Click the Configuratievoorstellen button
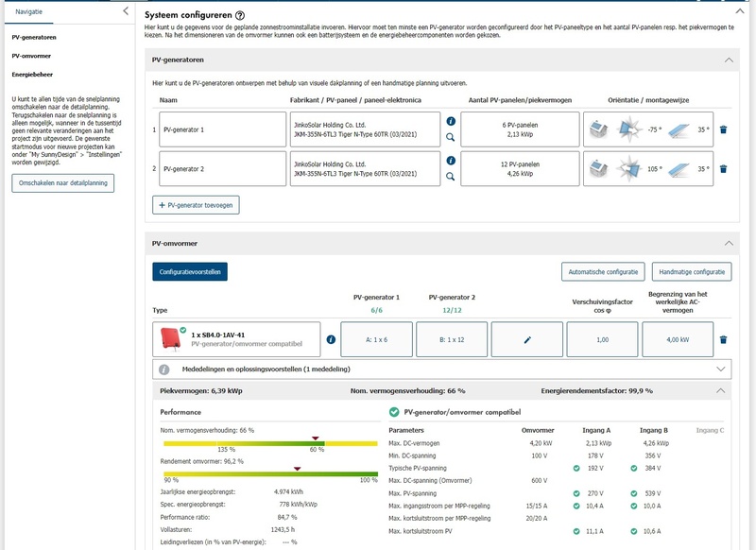The height and width of the screenshot is (550, 756). pos(190,271)
